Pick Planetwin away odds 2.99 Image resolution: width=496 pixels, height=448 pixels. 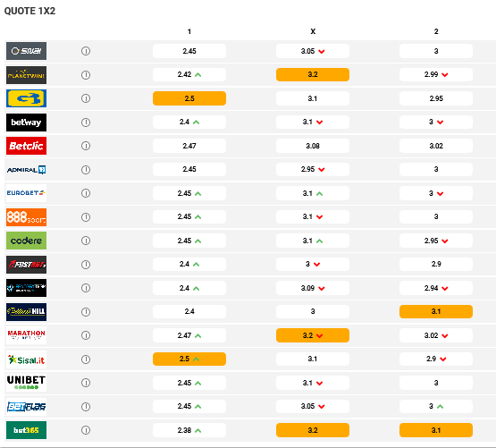click(436, 75)
